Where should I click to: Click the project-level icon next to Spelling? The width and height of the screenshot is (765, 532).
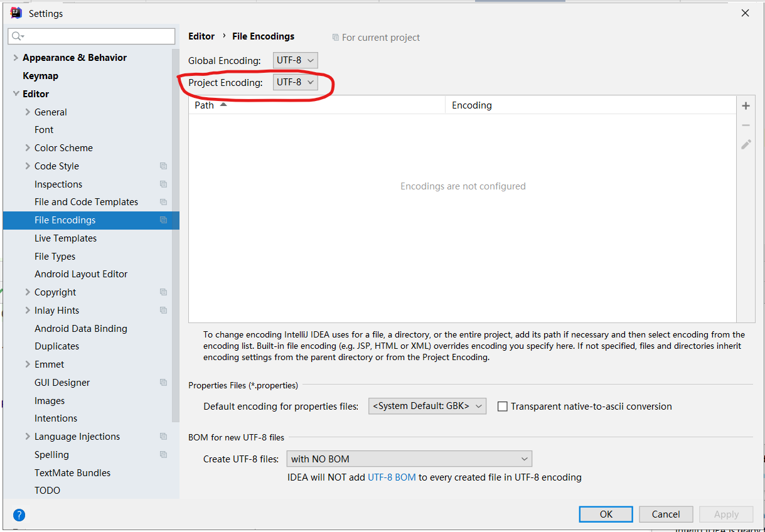point(163,455)
